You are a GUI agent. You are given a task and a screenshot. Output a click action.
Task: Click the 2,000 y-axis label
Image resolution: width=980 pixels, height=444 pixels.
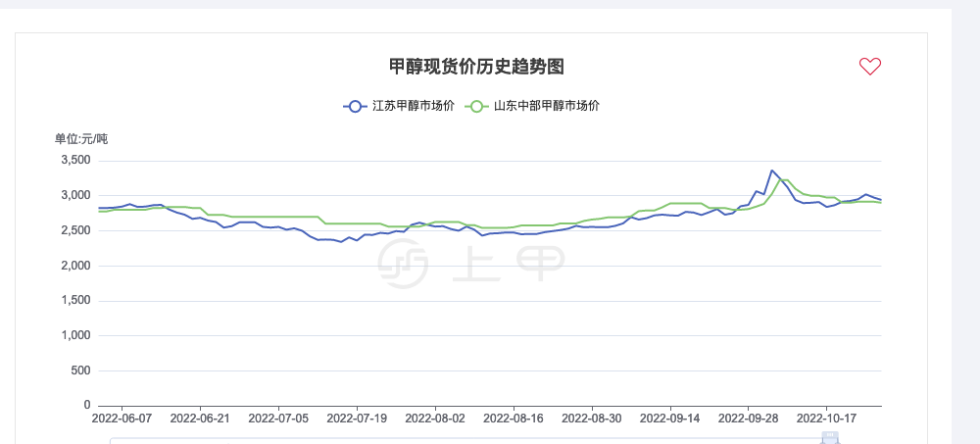75,266
